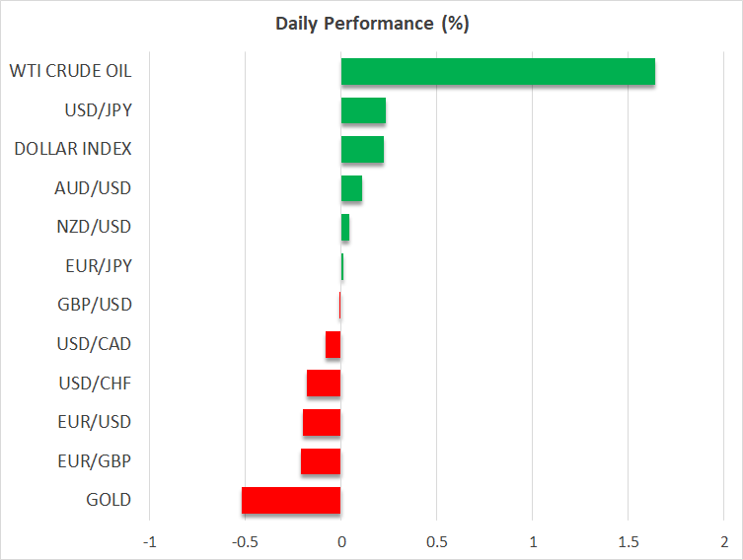Select the WTI CRUDE OIL axis label

tap(70, 71)
